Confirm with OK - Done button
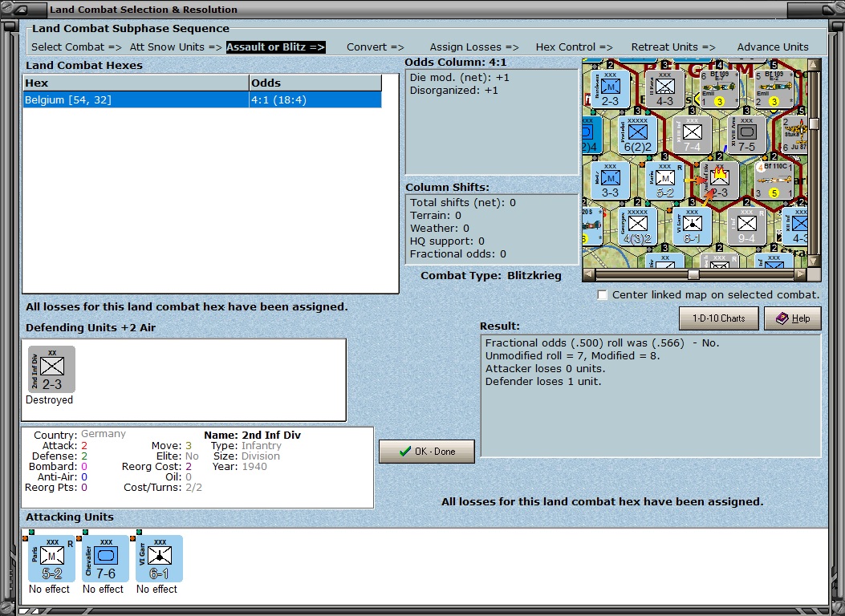845x616 pixels. pos(427,452)
